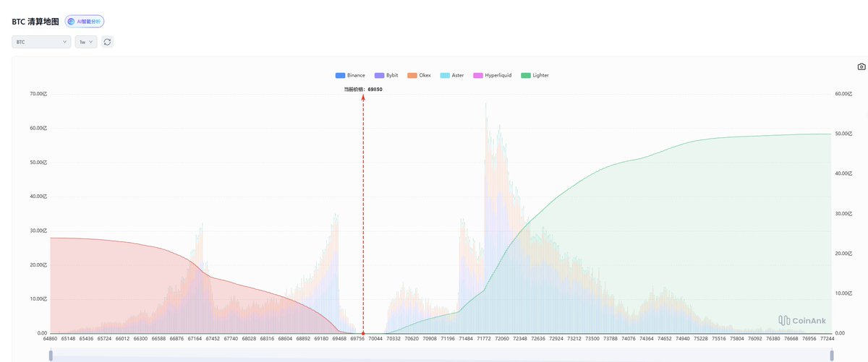Click the 30.00亿 left axis label

[38, 230]
